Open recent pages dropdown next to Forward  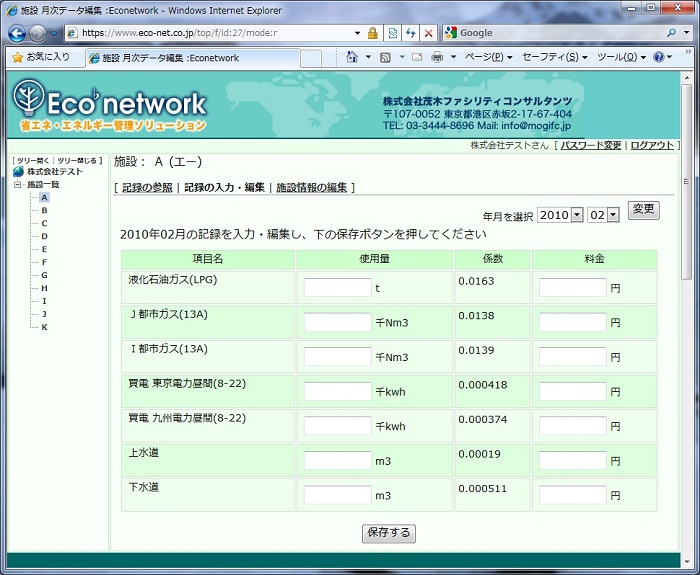click(54, 33)
